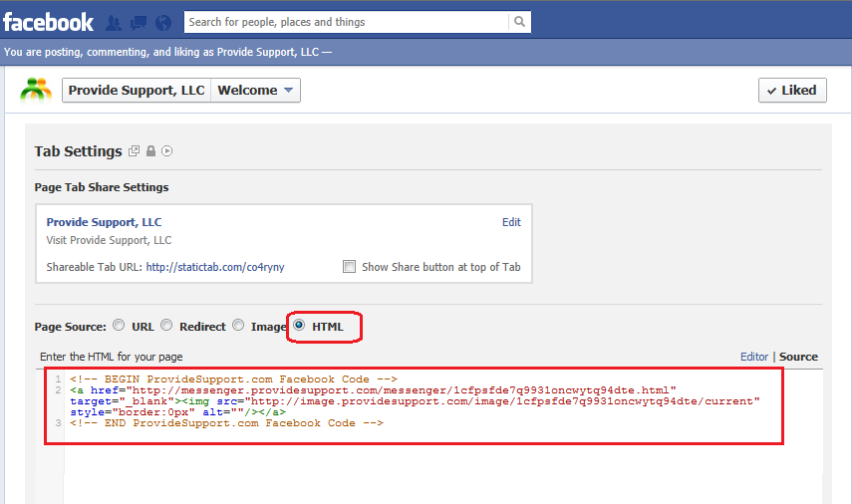Click the lock icon beside Tab Settings

(151, 151)
